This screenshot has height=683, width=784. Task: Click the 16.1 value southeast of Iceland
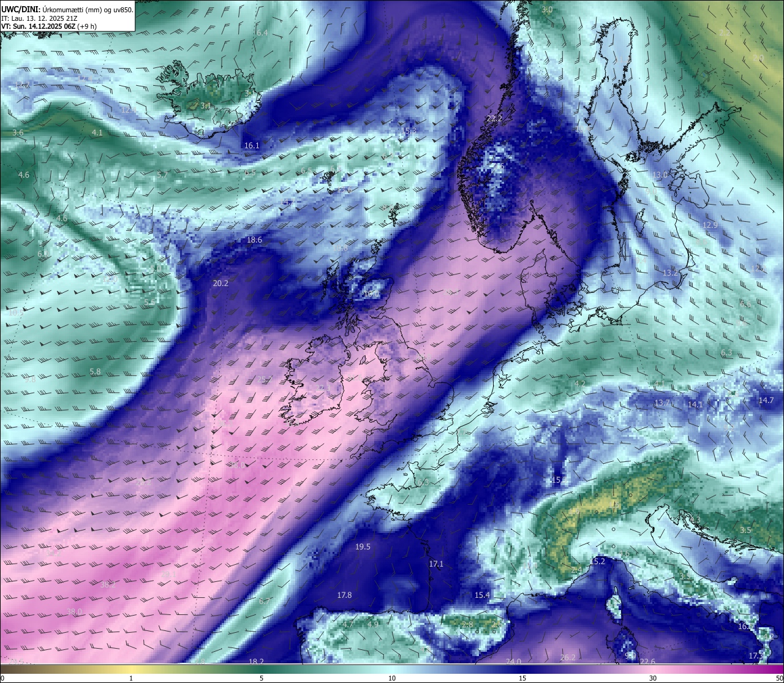[252, 146]
